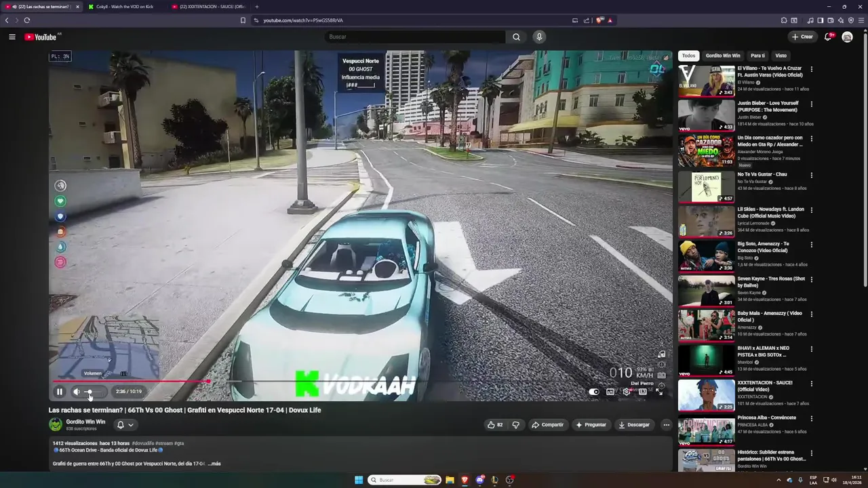Open options menu for El Villano video

(x=811, y=69)
